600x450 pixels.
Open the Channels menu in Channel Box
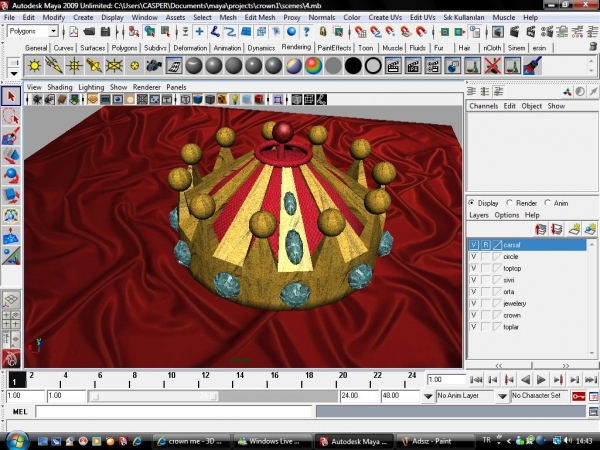point(484,106)
